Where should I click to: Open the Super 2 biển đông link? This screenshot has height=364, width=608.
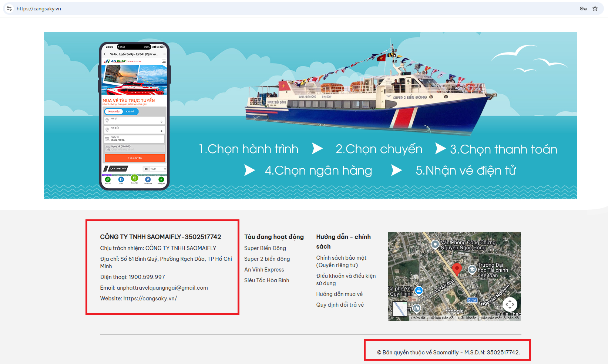267,259
